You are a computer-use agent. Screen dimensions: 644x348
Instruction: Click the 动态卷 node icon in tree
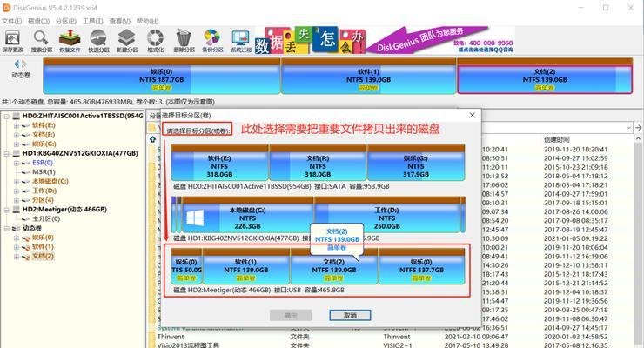[17, 228]
